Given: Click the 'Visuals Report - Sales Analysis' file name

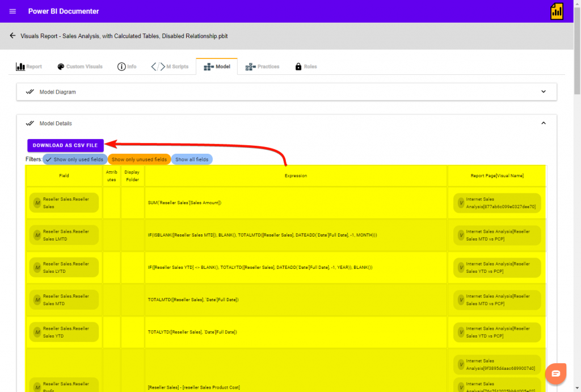Looking at the screenshot, I should (124, 36).
